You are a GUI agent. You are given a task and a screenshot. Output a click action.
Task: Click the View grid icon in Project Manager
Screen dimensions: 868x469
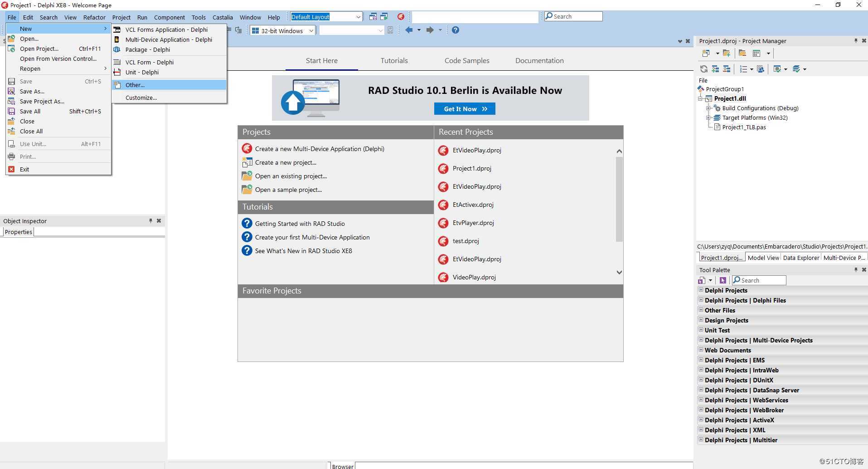(x=756, y=54)
